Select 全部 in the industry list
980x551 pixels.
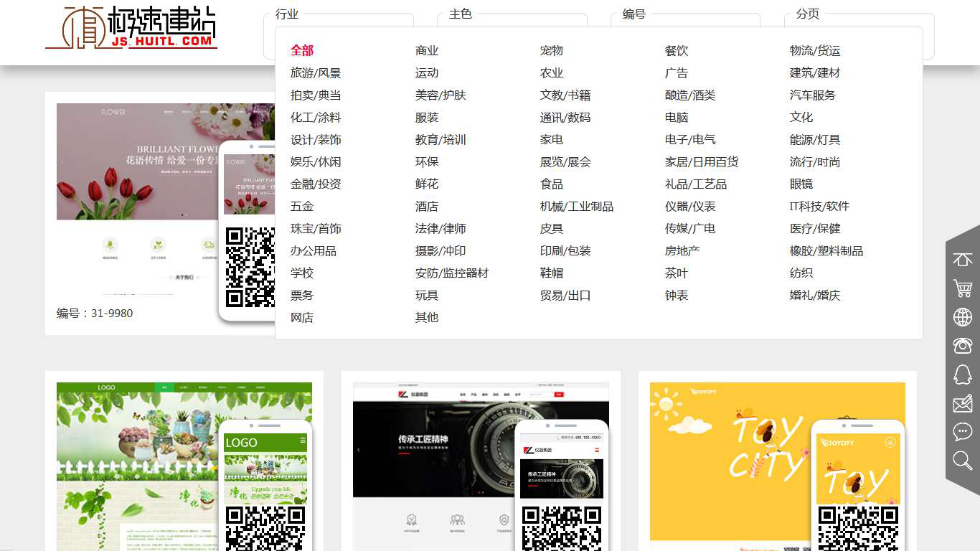pos(302,51)
